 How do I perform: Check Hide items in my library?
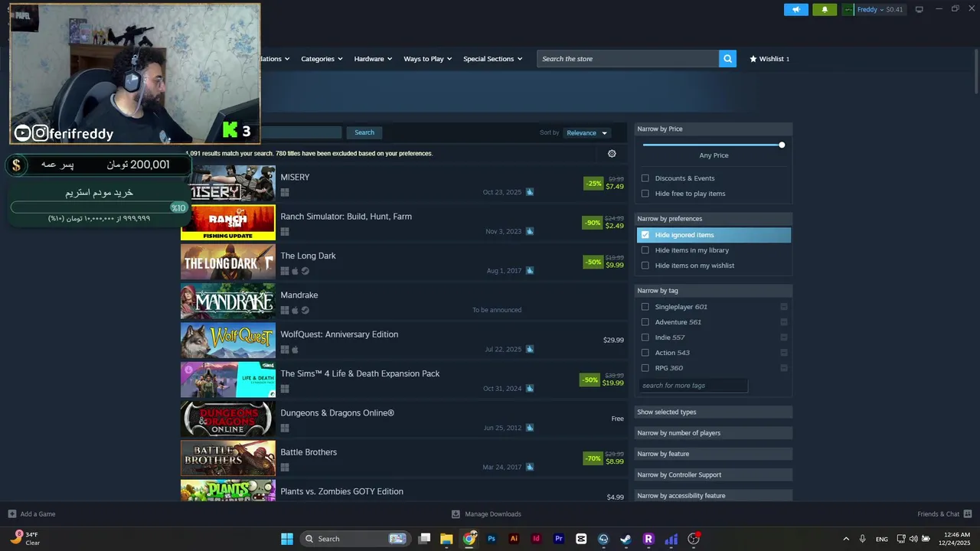[x=645, y=250]
